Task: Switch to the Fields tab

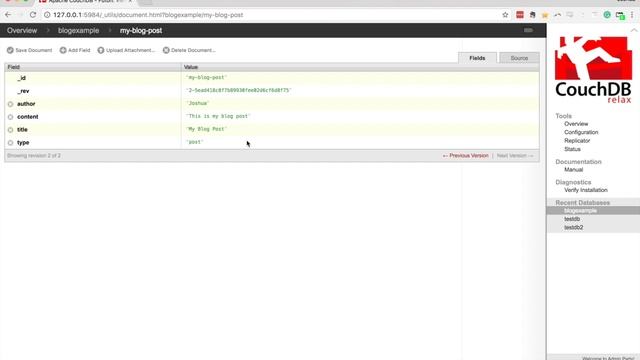Action: 477,58
